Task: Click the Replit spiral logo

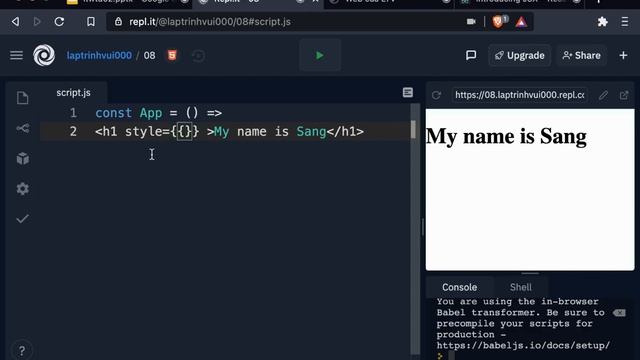Action: coord(44,55)
